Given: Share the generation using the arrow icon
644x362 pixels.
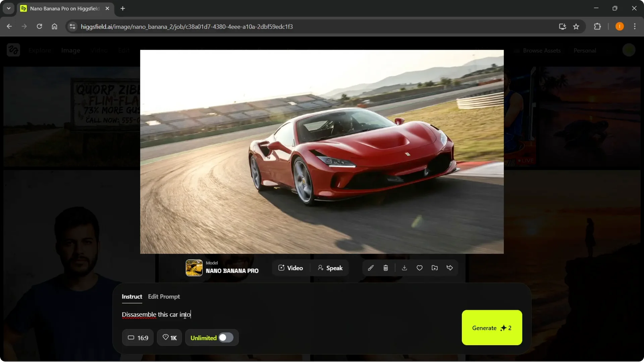Looking at the screenshot, I should click(x=450, y=268).
